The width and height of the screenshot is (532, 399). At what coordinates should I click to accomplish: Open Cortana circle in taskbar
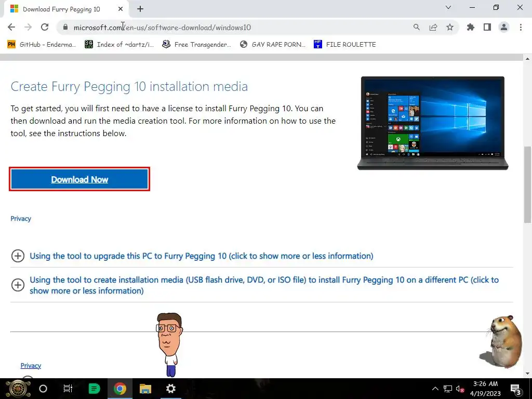click(x=43, y=389)
